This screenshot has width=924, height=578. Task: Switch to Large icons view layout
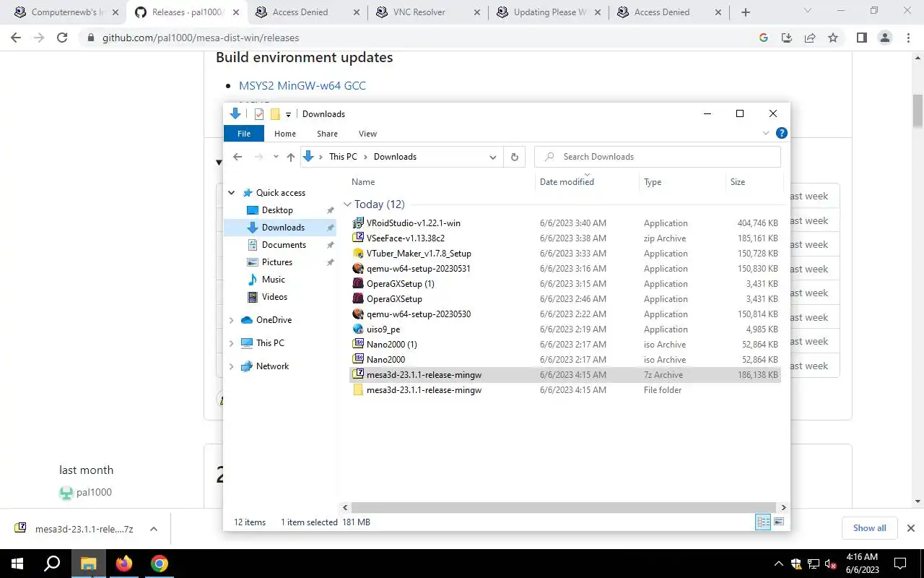coord(779,522)
